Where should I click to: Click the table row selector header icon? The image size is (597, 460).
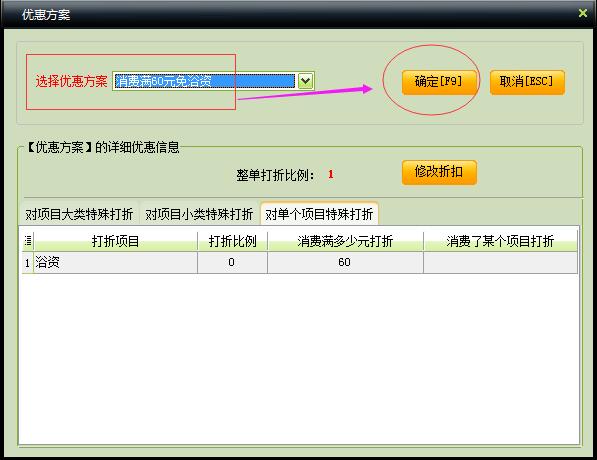[x=28, y=241]
